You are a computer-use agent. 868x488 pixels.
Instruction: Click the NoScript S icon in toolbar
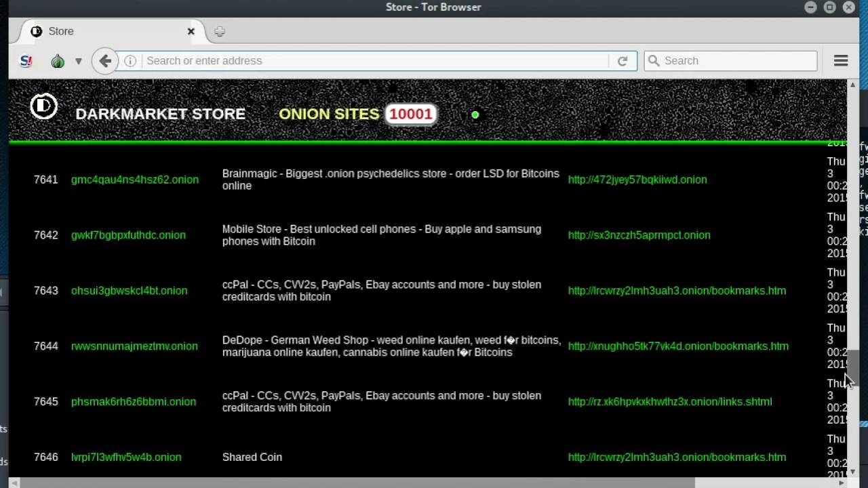26,61
